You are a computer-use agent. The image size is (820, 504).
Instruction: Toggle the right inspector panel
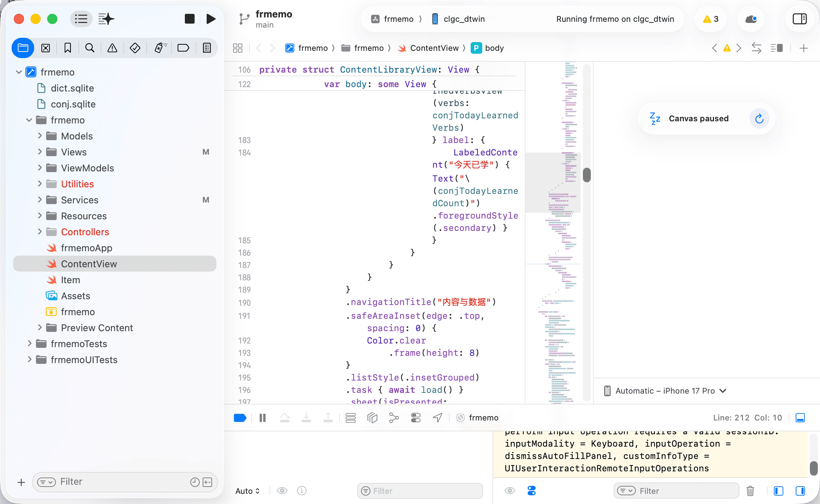(799, 19)
